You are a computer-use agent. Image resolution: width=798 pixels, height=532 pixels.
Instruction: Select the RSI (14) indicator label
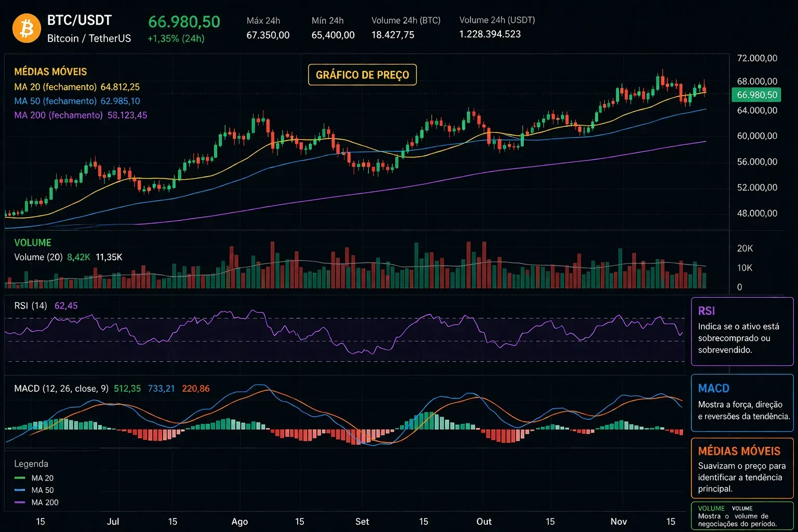pos(31,305)
